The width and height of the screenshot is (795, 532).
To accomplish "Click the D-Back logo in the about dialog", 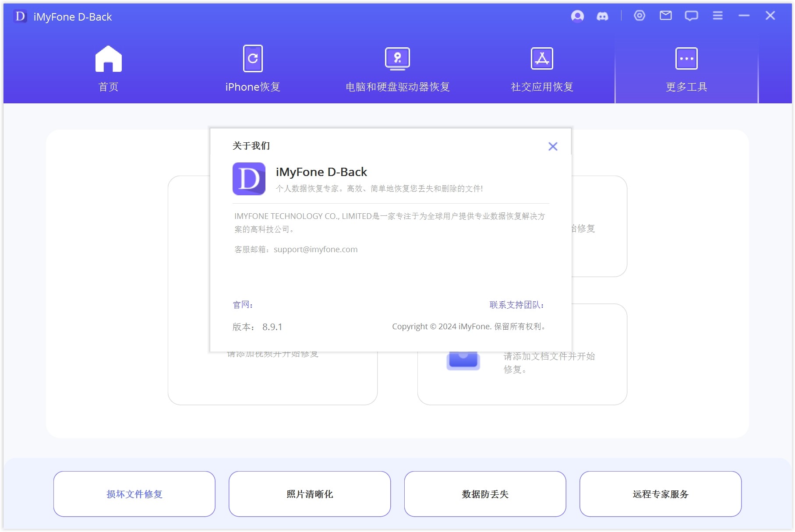I will tap(249, 179).
